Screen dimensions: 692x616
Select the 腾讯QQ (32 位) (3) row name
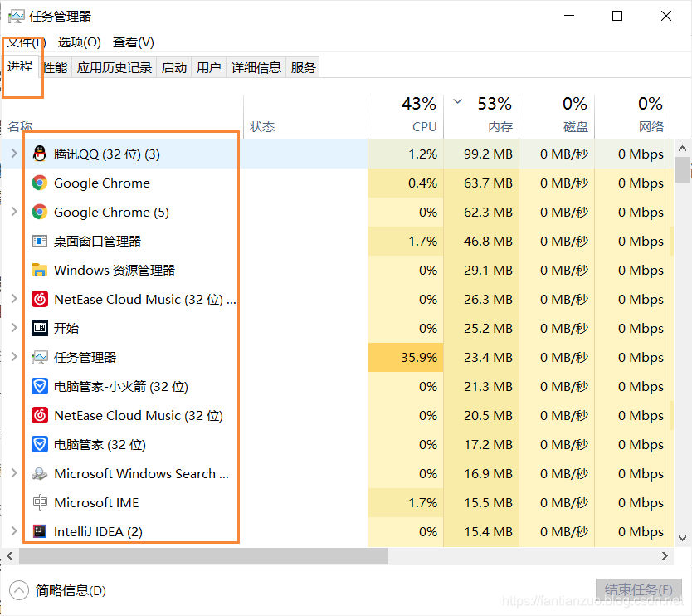[x=107, y=154]
